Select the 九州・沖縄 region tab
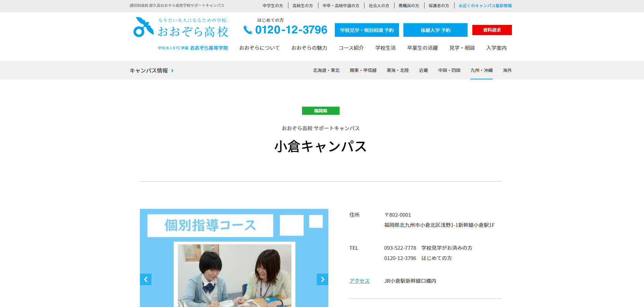Image resolution: width=644 pixels, height=307 pixels. coord(481,71)
